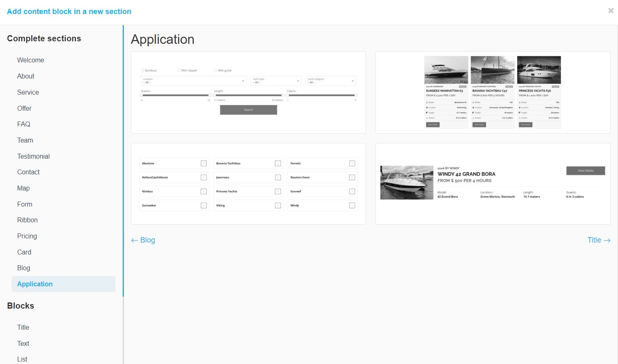
Task: Open the List blocks category
Action: (22, 359)
